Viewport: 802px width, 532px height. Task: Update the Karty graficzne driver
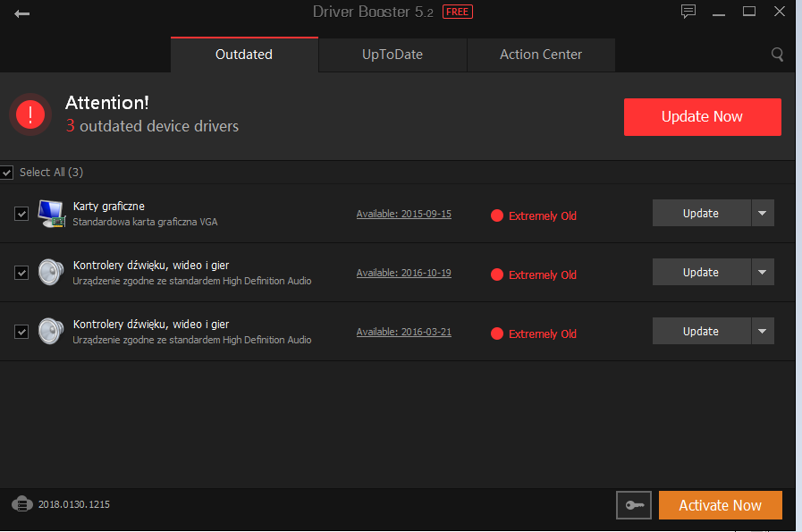(701, 213)
